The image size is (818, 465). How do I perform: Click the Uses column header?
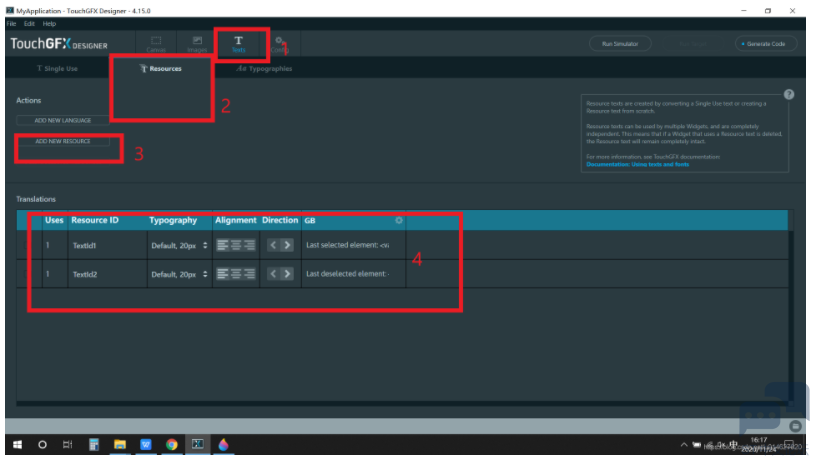click(x=54, y=220)
